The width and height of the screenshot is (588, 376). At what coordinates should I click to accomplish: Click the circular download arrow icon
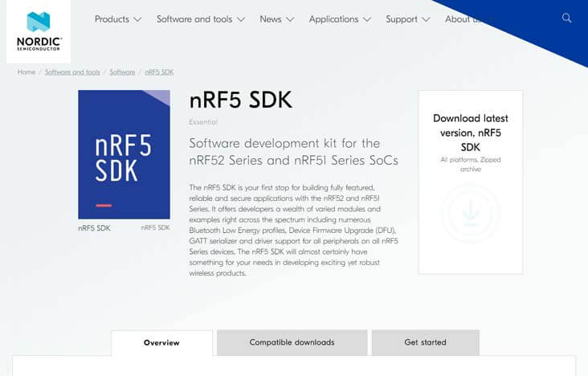[471, 215]
